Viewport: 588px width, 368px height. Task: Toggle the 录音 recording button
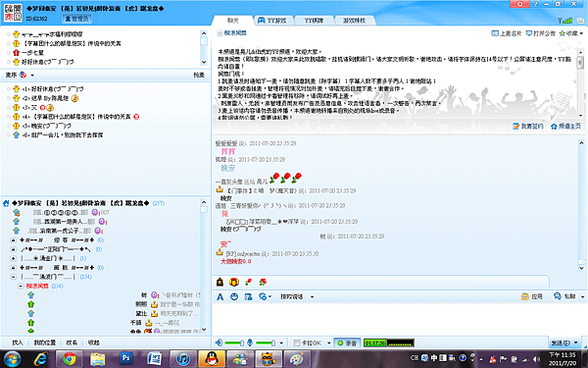(347, 342)
